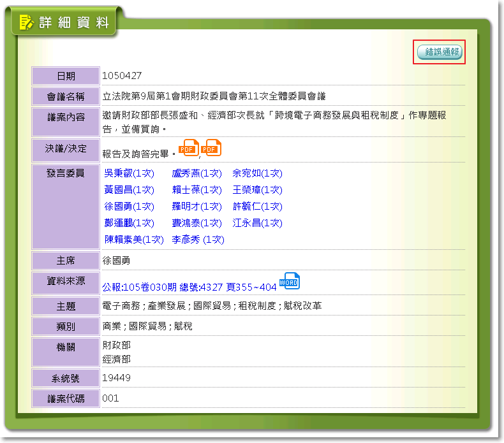View 許毓仁(1次) statements
This screenshot has height=443, width=504.
[257, 207]
